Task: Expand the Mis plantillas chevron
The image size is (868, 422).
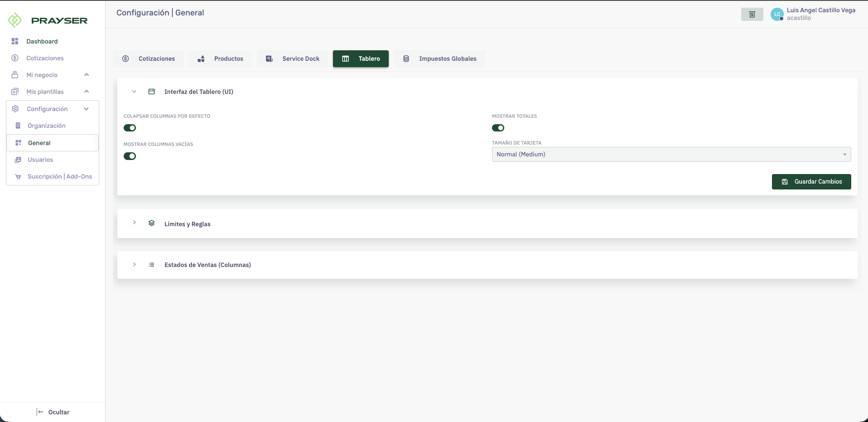Action: (87, 92)
